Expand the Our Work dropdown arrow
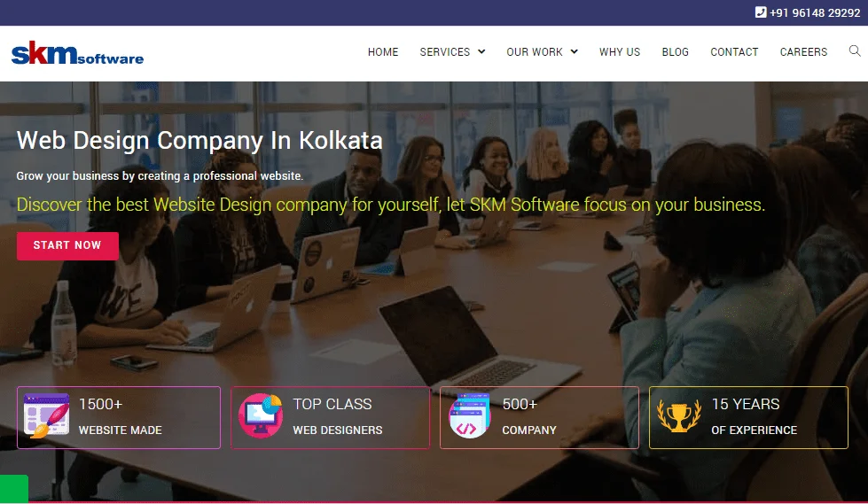 pos(574,51)
